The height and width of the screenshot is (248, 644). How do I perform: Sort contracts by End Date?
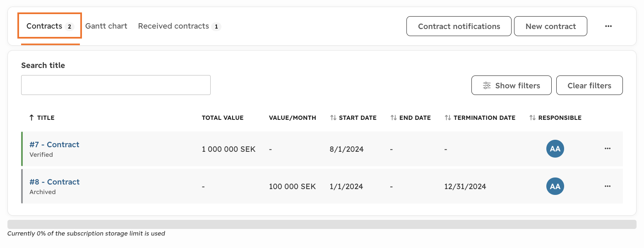[x=410, y=118]
